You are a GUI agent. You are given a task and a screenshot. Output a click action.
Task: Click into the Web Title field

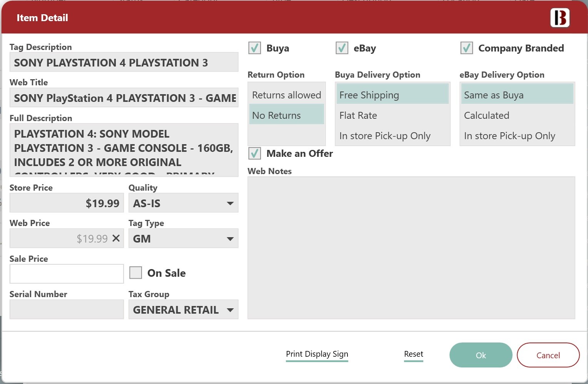(x=124, y=98)
